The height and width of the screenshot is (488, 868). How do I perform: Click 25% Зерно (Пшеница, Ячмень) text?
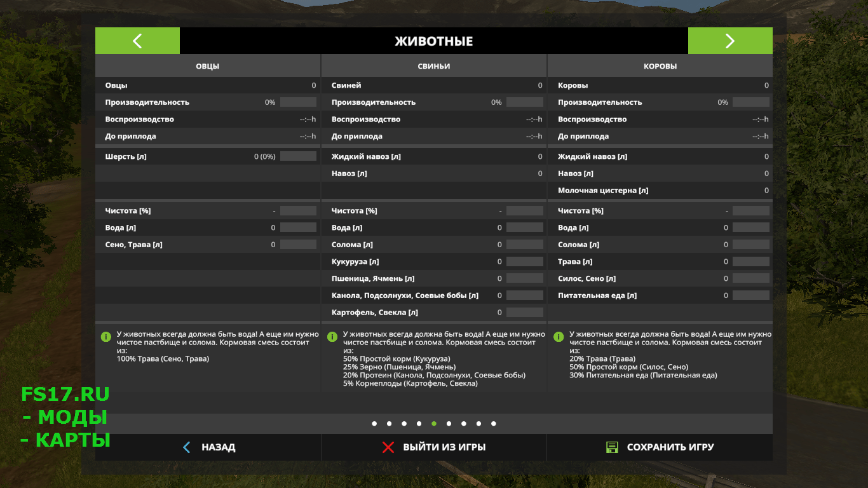(399, 367)
